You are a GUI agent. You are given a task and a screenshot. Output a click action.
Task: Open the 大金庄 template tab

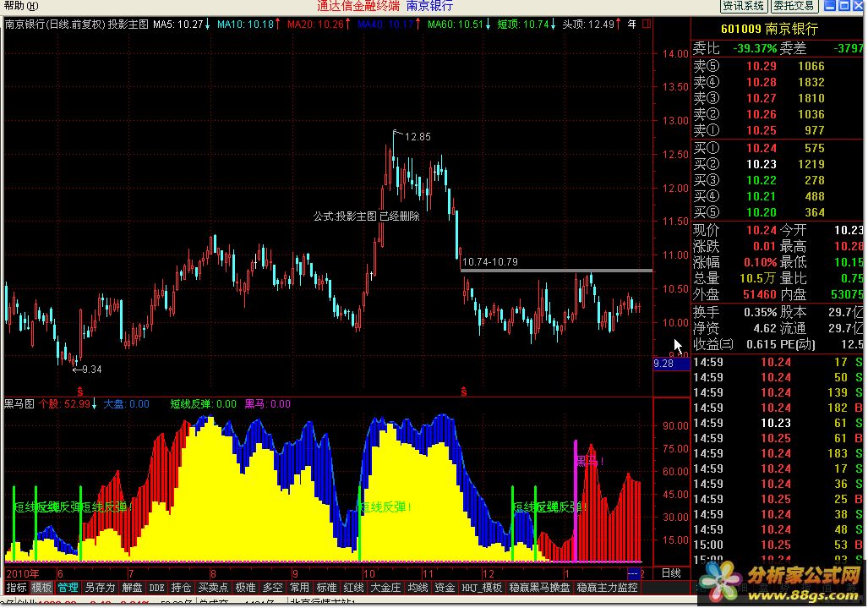pyautogui.click(x=385, y=588)
